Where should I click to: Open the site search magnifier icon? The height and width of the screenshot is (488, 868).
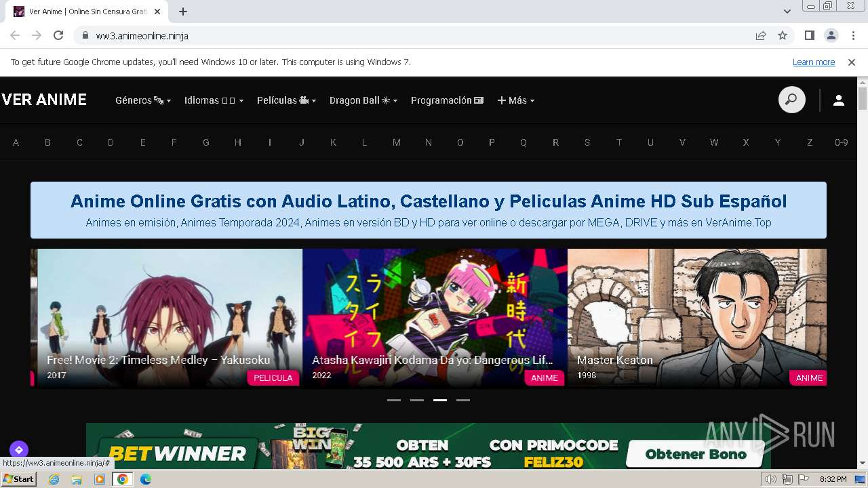click(x=791, y=100)
